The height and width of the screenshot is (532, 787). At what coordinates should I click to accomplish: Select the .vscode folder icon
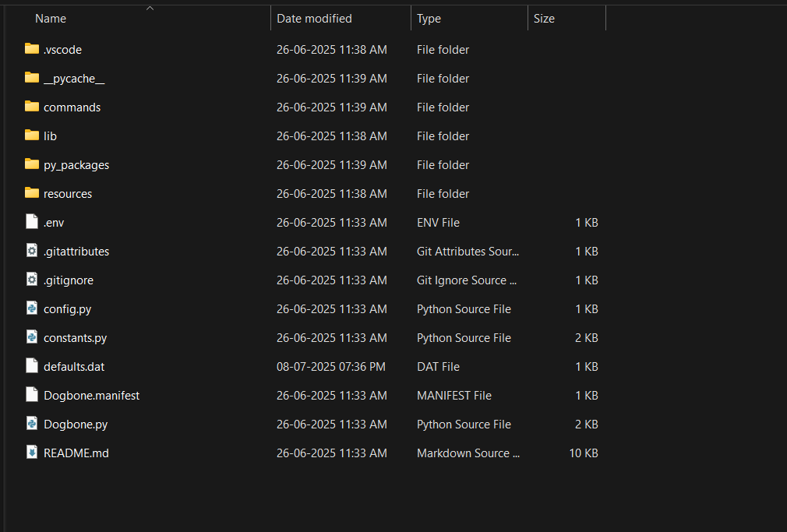point(32,49)
